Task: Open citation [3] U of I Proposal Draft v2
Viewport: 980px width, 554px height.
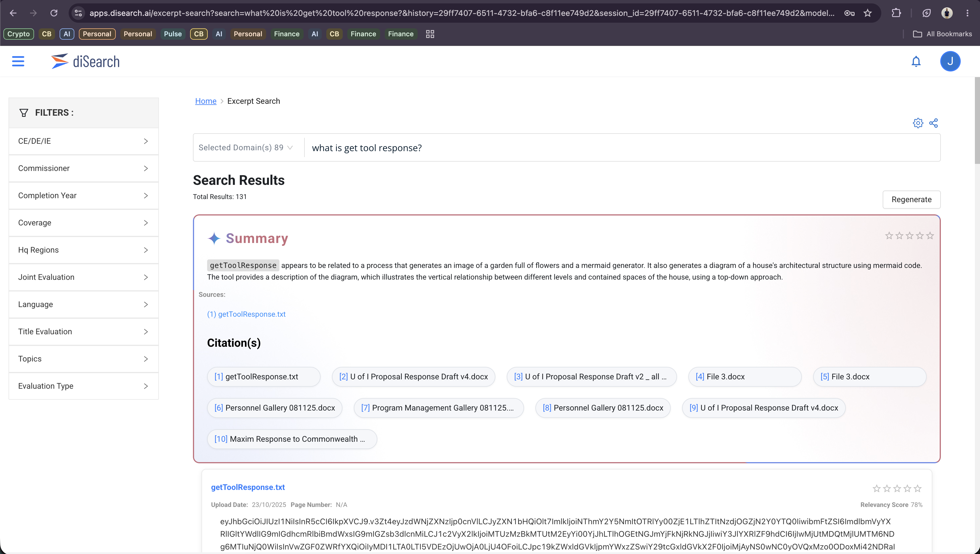Action: 592,377
